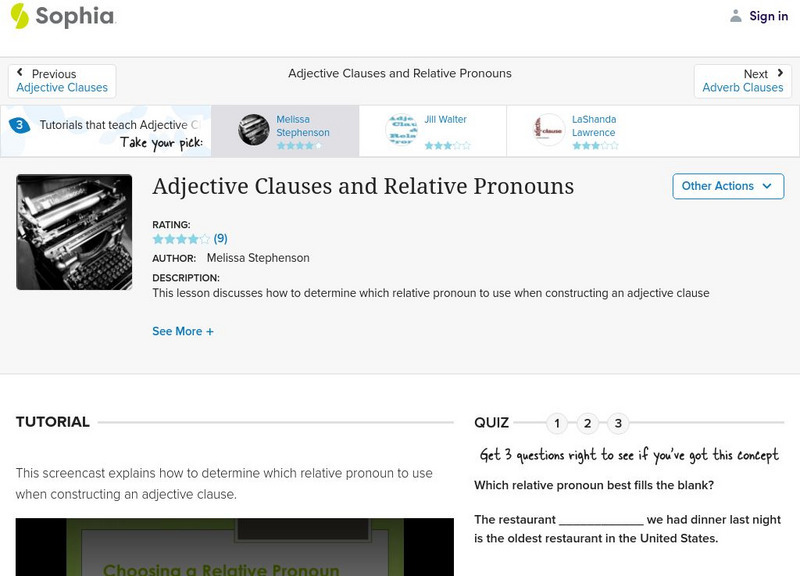The image size is (800, 576).
Task: Select quiz question 1 marker
Action: (556, 423)
